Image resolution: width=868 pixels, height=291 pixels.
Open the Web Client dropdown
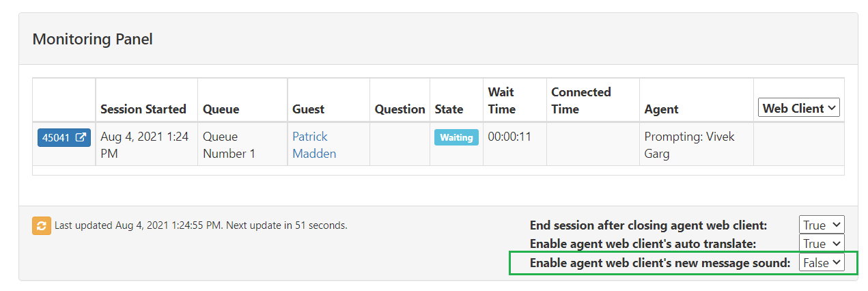pyautogui.click(x=799, y=108)
